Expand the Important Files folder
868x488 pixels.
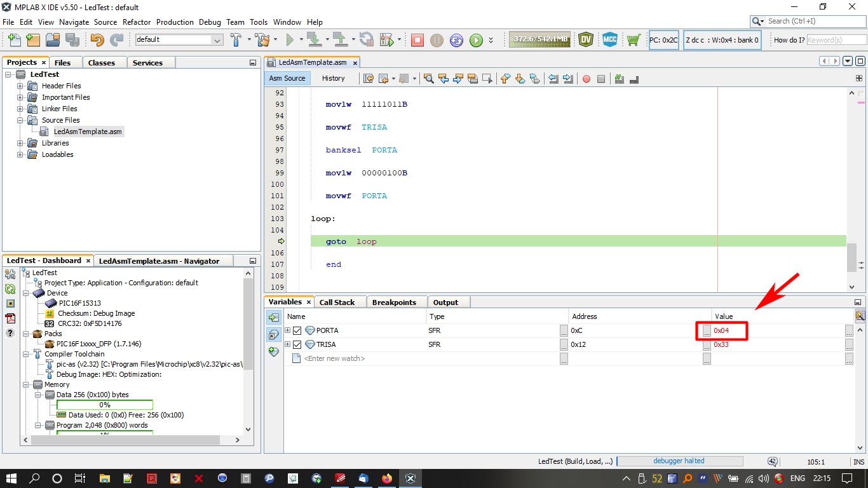pos(20,97)
